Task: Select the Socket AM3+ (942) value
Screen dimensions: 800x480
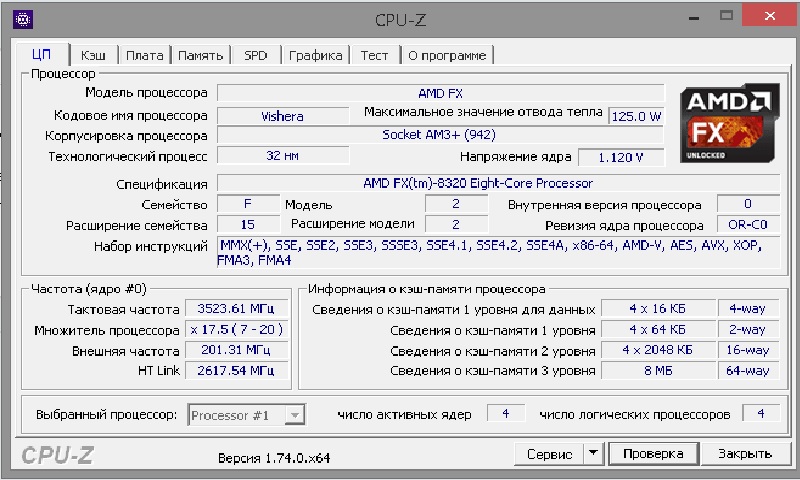Action: coord(440,135)
